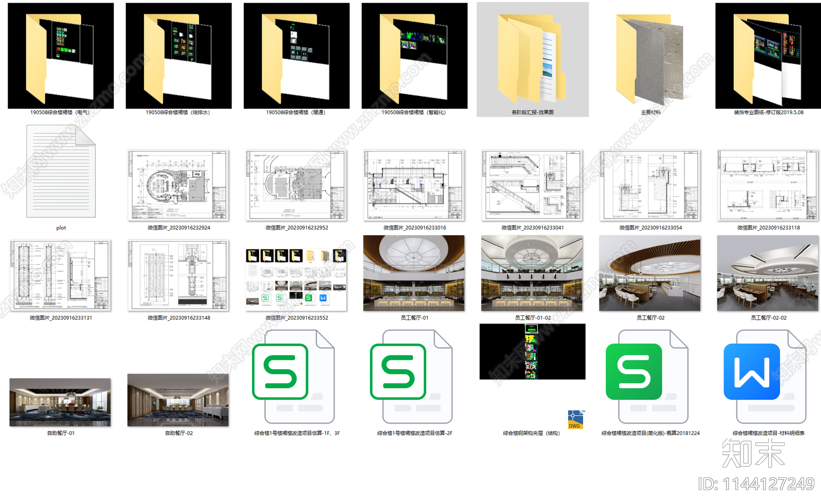Select the 综合楼1号楼裙楼改造项目估算-1F、3F spreadsheet icon
The height and width of the screenshot is (504, 821).
pyautogui.click(x=294, y=377)
